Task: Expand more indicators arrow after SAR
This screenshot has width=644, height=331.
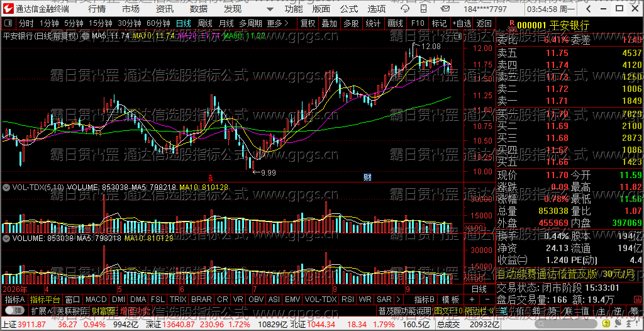Action: pos(397,300)
